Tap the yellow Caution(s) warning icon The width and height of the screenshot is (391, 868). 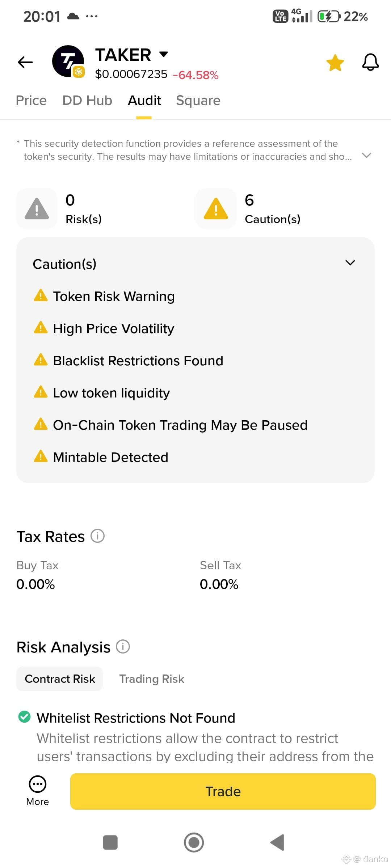coord(216,208)
